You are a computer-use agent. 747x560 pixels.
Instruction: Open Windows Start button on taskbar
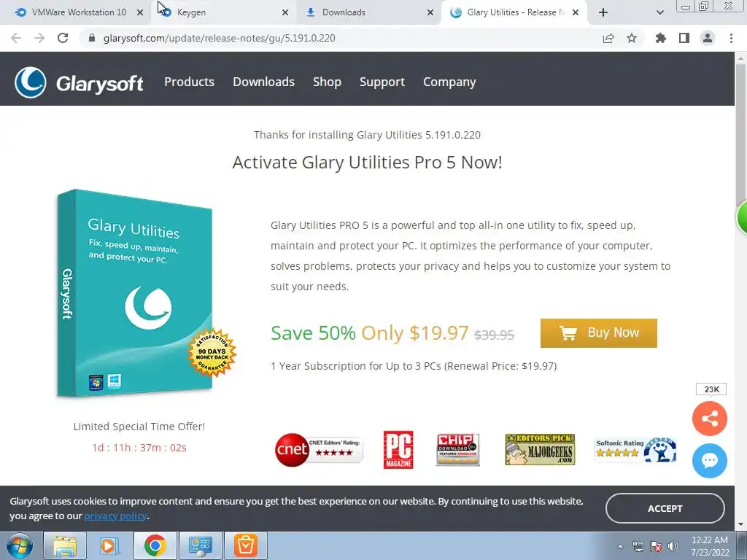pyautogui.click(x=20, y=545)
